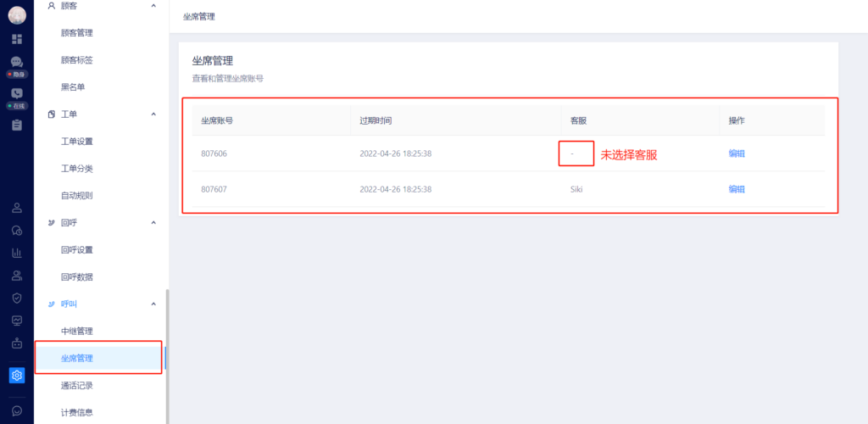
Task: Select 中继管理 menu item
Action: click(x=77, y=331)
